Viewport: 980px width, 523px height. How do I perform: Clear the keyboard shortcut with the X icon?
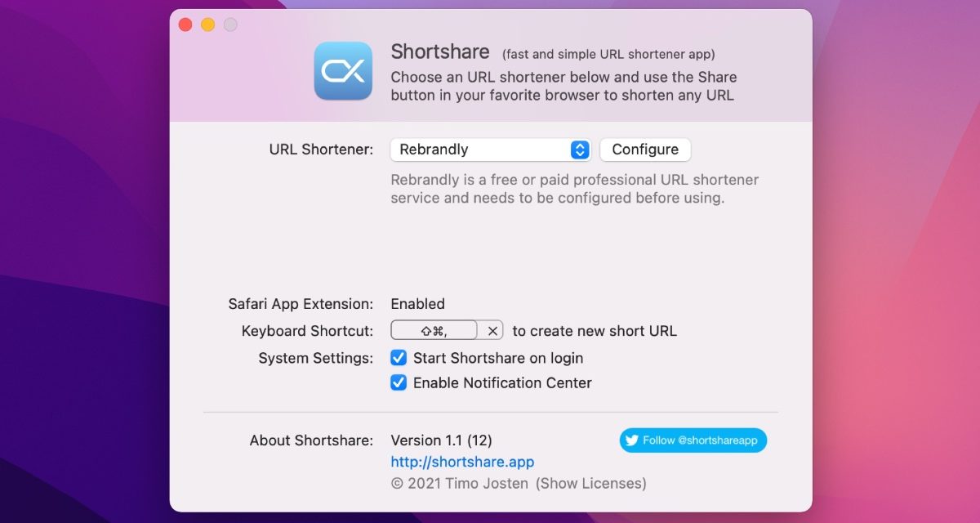tap(492, 331)
